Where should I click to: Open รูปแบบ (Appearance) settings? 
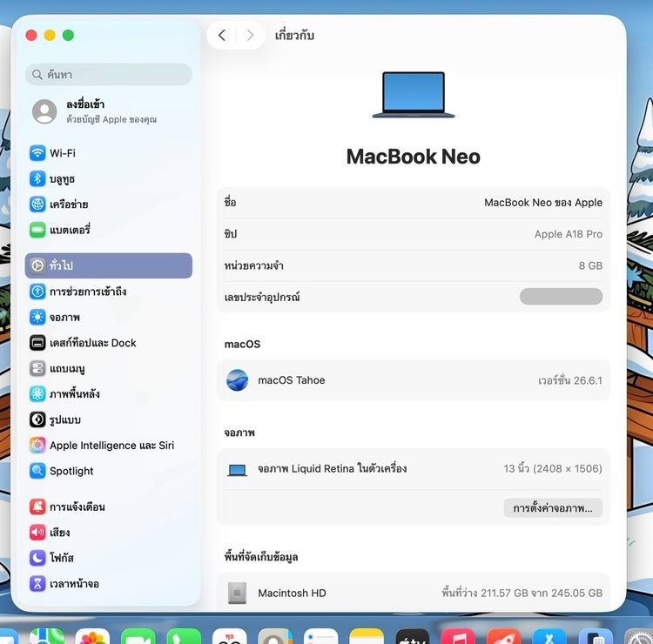click(108, 419)
